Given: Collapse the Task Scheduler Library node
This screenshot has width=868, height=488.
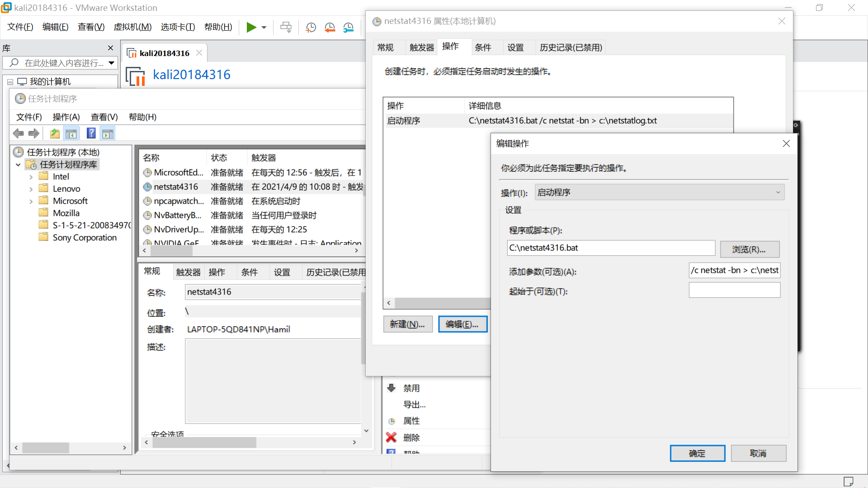Looking at the screenshot, I should 18,164.
